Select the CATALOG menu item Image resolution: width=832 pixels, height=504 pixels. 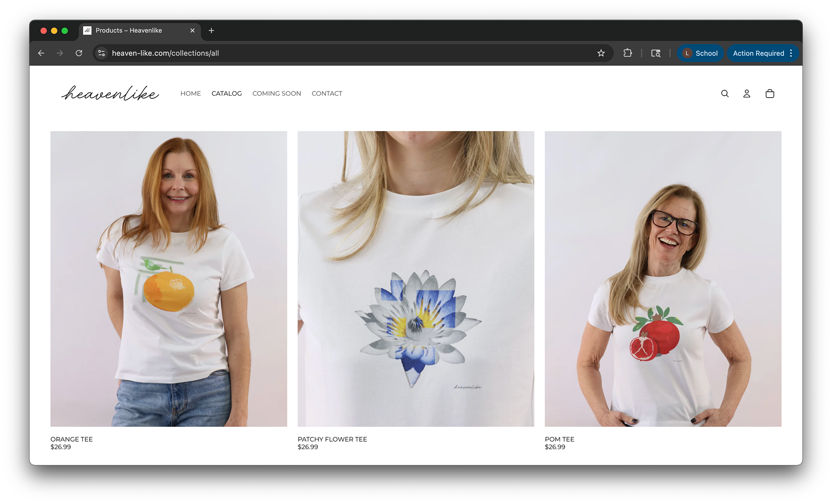[227, 94]
